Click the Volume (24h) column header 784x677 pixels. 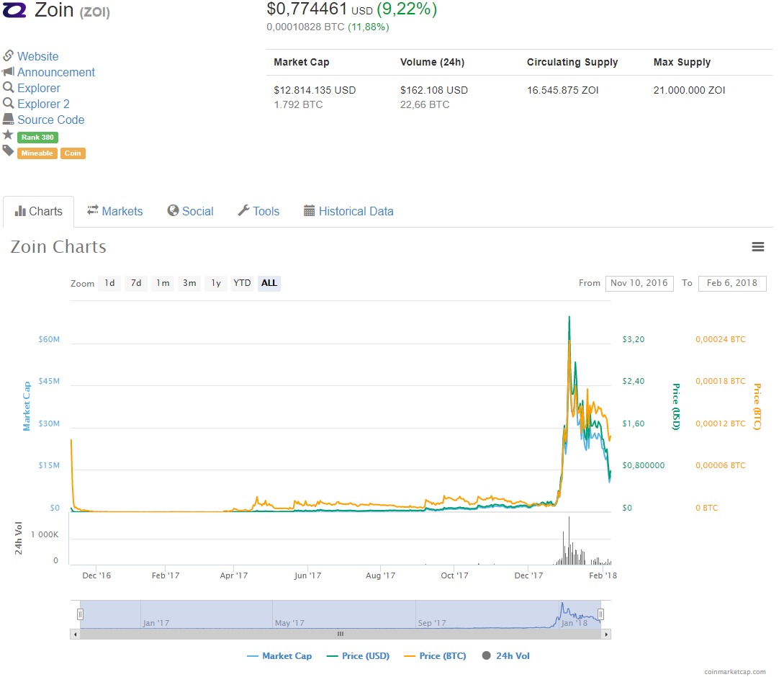pyautogui.click(x=432, y=62)
